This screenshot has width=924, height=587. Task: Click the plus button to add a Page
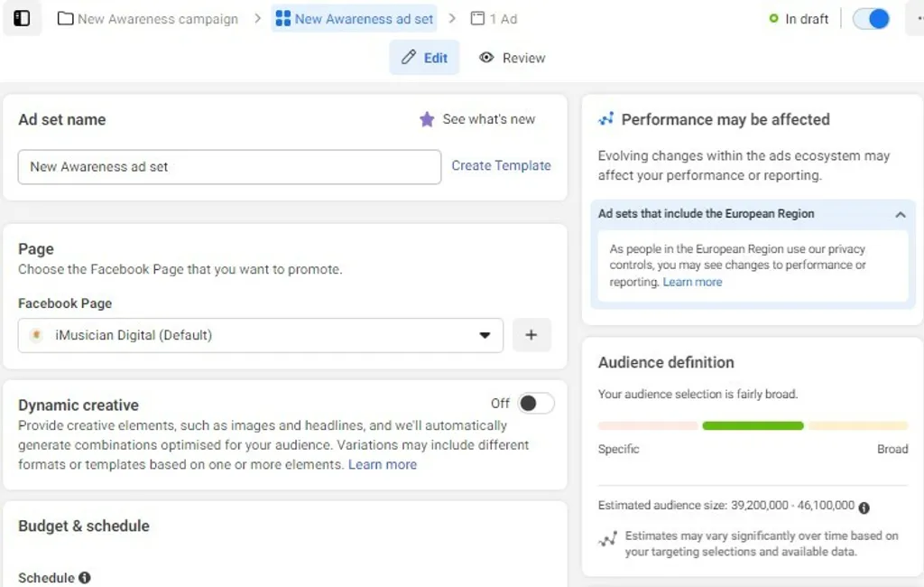(x=531, y=335)
